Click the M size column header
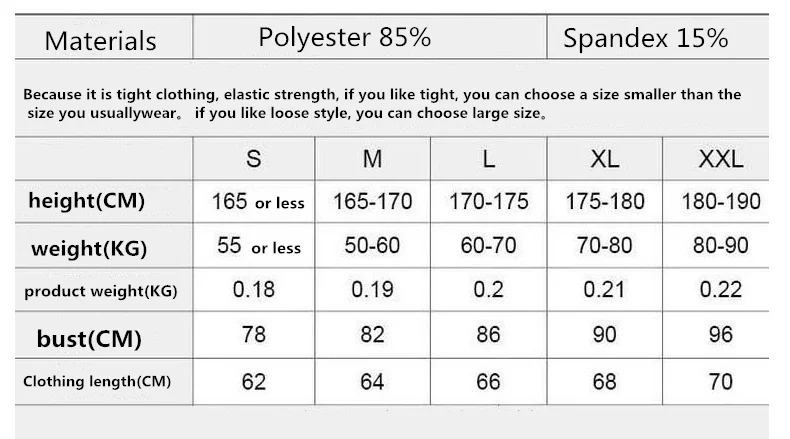Viewport: 790px width, 439px height. 372,159
